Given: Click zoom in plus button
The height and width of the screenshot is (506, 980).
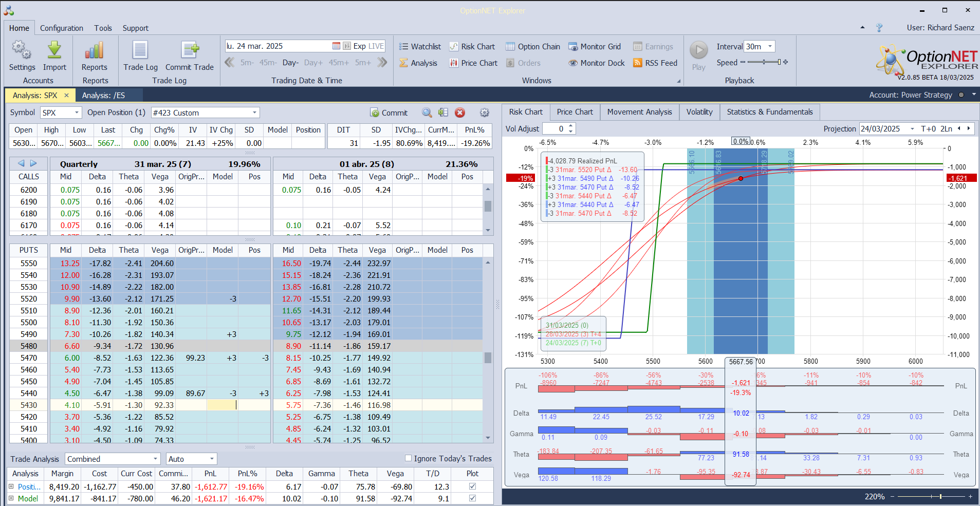Looking at the screenshot, I should tap(970, 497).
